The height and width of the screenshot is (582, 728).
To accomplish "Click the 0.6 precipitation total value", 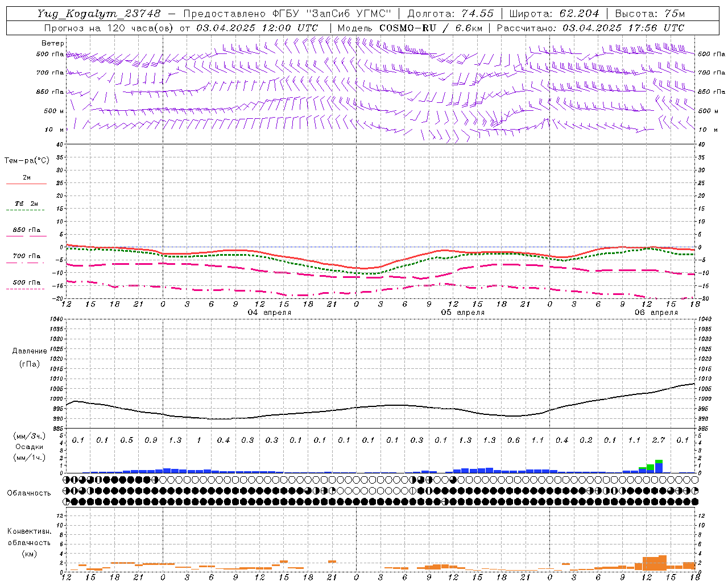I will coord(514,440).
